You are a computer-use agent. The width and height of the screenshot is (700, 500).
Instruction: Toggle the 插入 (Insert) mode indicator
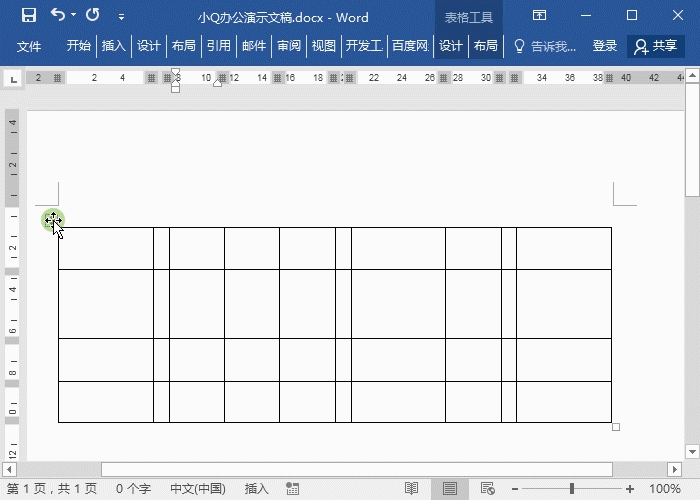click(257, 489)
